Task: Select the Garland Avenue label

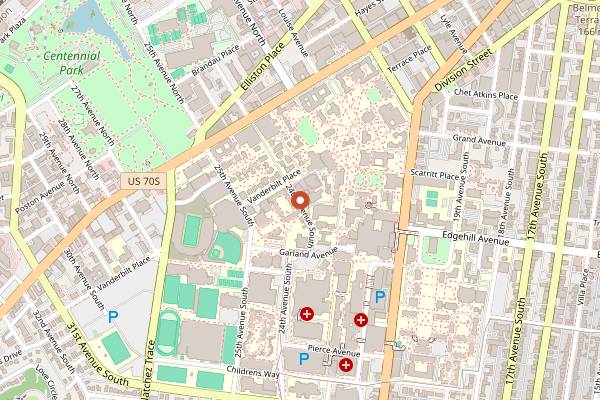Action: (x=308, y=252)
